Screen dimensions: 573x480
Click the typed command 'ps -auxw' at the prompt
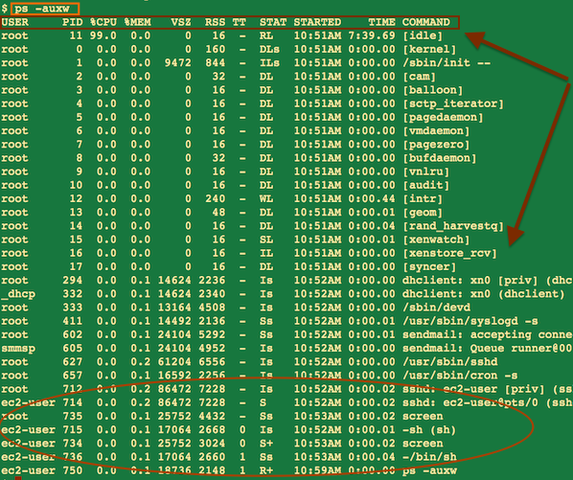tap(42, 8)
